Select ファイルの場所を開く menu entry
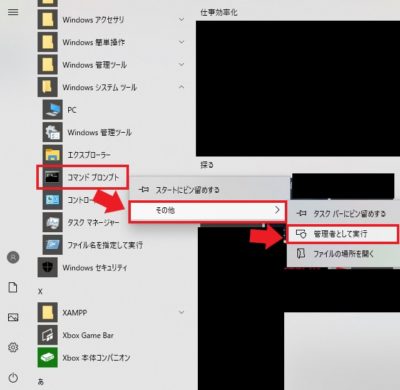The width and height of the screenshot is (400, 390). (343, 254)
